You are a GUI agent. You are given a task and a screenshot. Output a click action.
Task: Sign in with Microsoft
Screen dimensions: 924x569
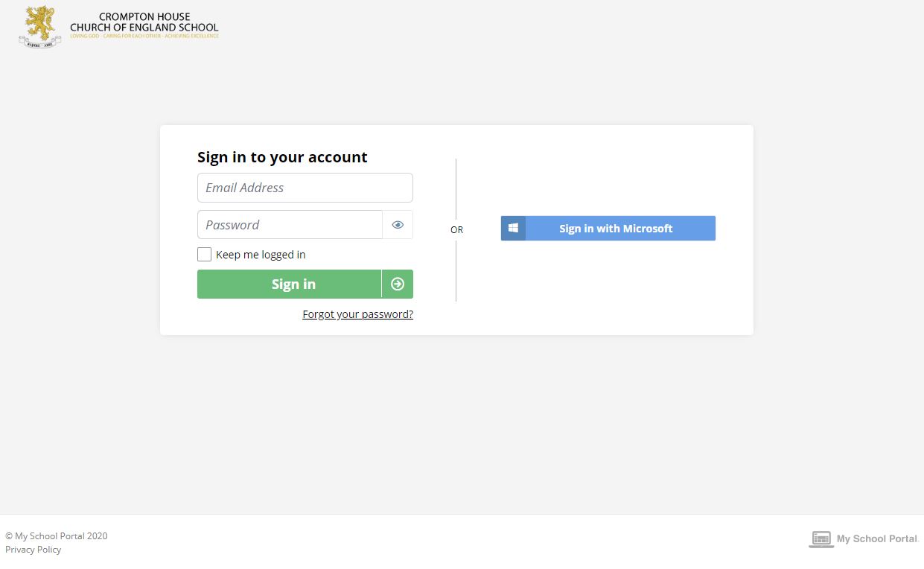[608, 229]
